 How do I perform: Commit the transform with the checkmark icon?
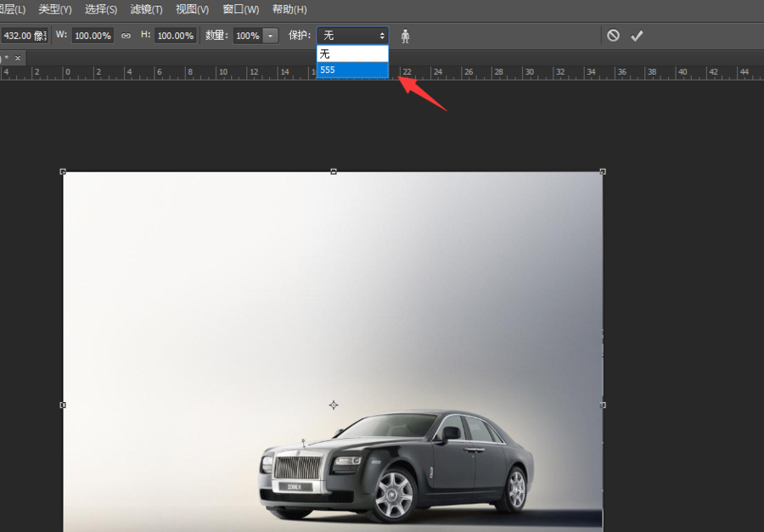click(x=637, y=36)
